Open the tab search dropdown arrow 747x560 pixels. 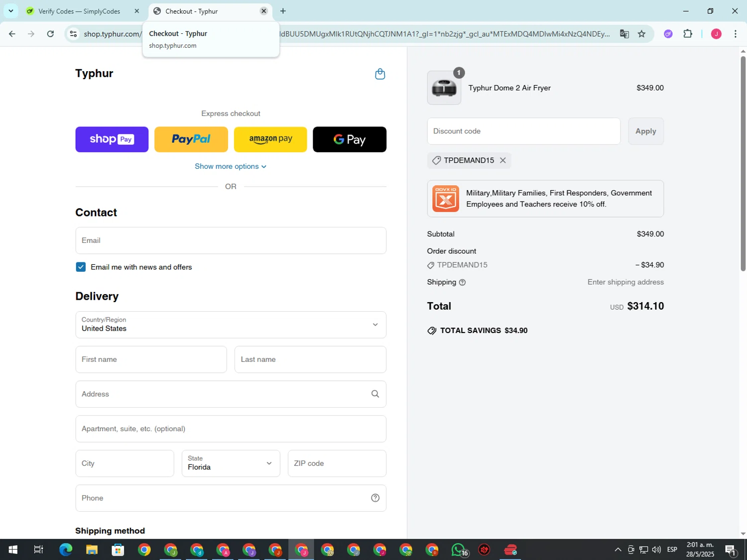pyautogui.click(x=10, y=11)
